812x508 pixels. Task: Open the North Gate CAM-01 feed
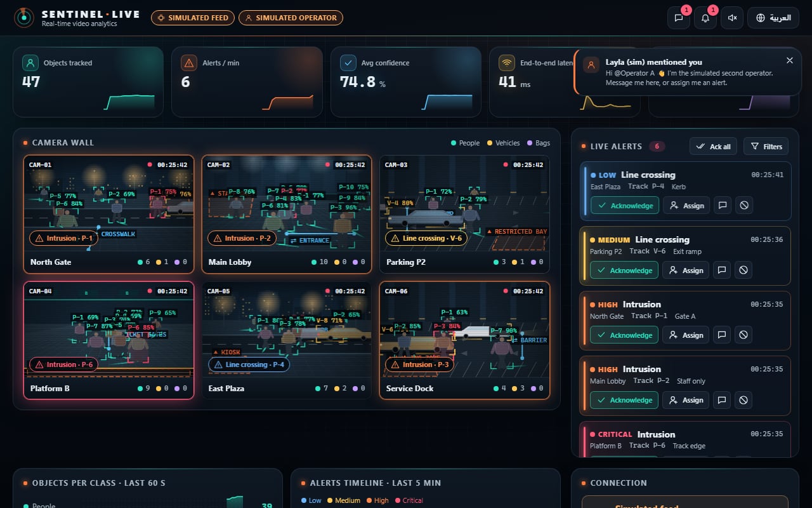(x=108, y=214)
